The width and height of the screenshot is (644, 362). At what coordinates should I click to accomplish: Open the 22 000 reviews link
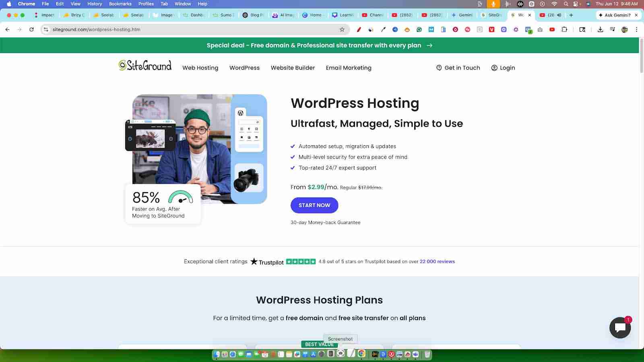437,261
